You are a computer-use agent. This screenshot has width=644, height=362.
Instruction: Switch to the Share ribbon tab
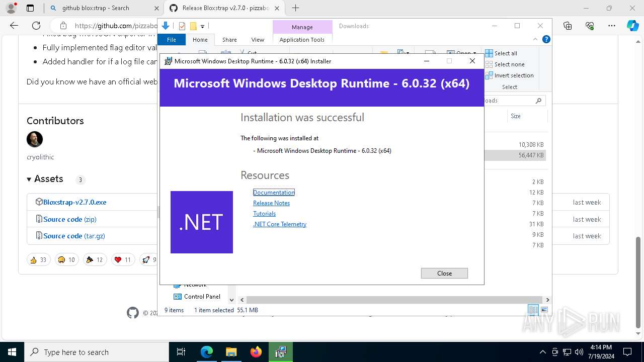click(x=229, y=40)
